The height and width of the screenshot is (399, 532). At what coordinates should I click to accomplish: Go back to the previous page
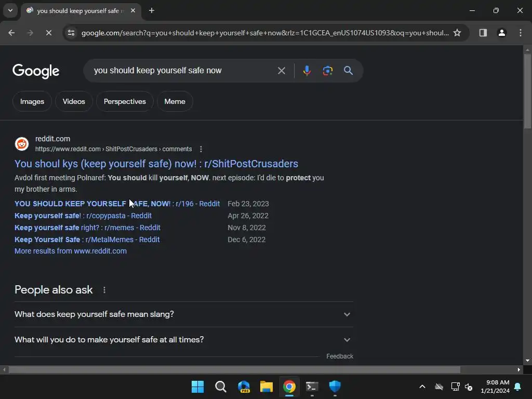point(11,33)
